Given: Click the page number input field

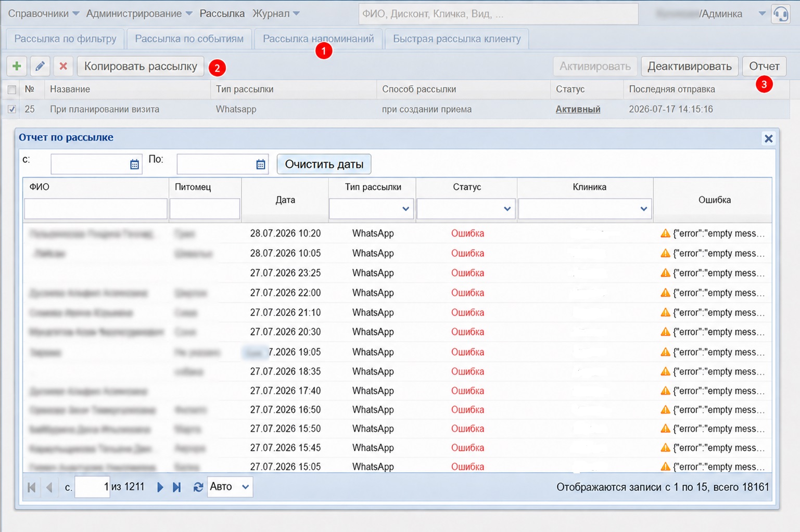Looking at the screenshot, I should click(92, 487).
